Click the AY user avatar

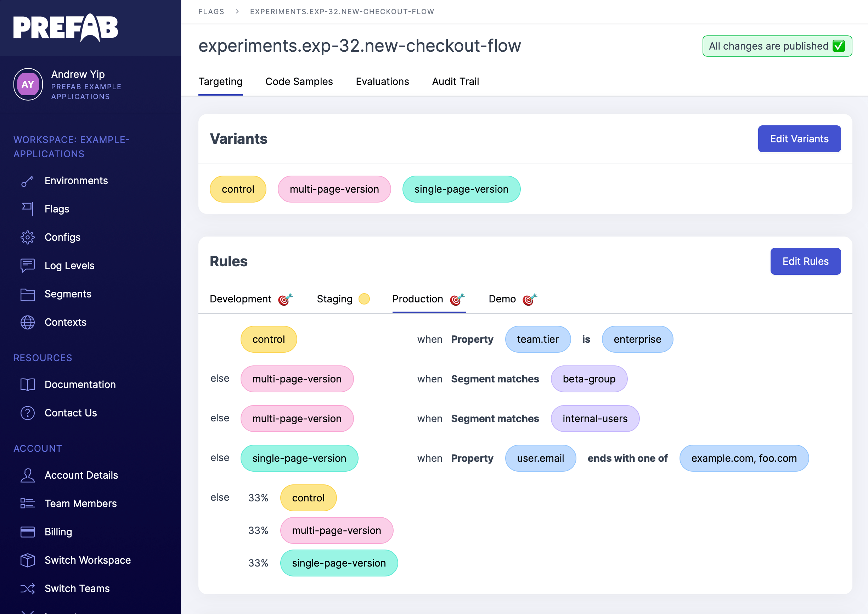(28, 84)
